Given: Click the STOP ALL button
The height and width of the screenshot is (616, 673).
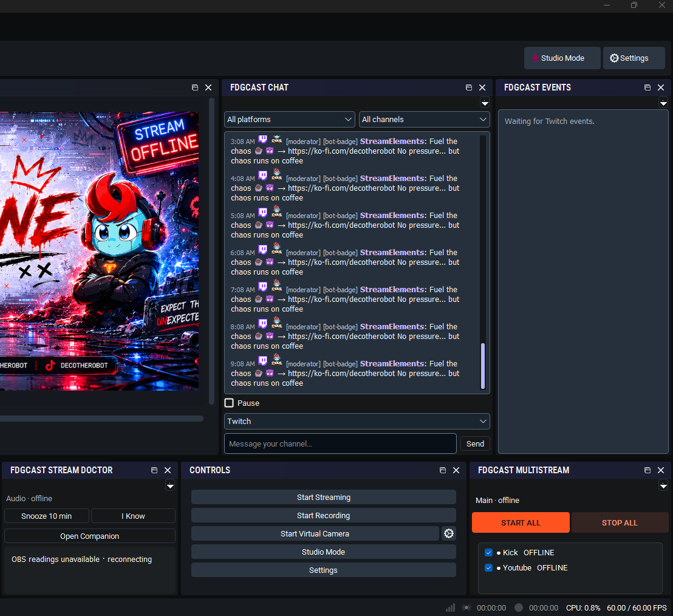Looking at the screenshot, I should (x=620, y=522).
